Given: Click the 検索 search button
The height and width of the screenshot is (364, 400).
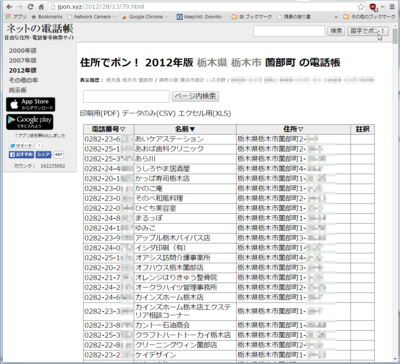Looking at the screenshot, I should pyautogui.click(x=336, y=31).
